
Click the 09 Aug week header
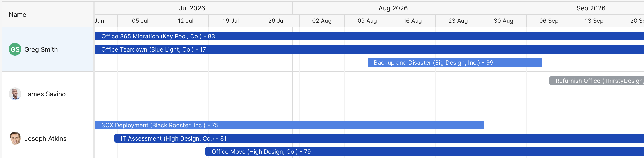(x=367, y=21)
